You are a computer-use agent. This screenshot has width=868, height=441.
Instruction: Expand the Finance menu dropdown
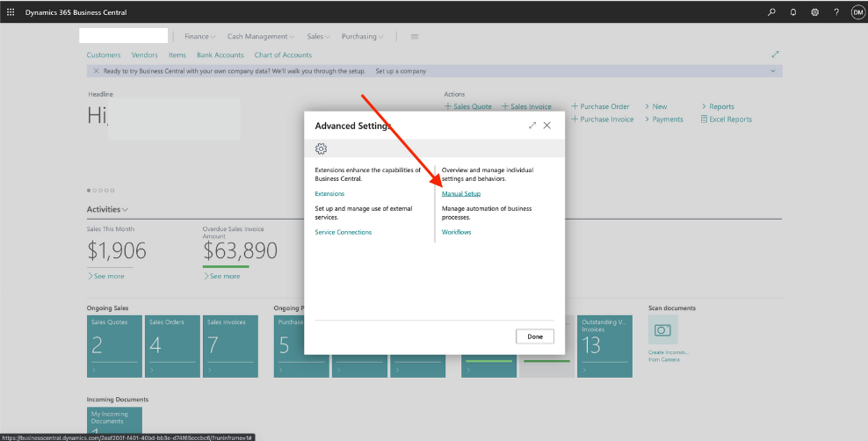199,37
